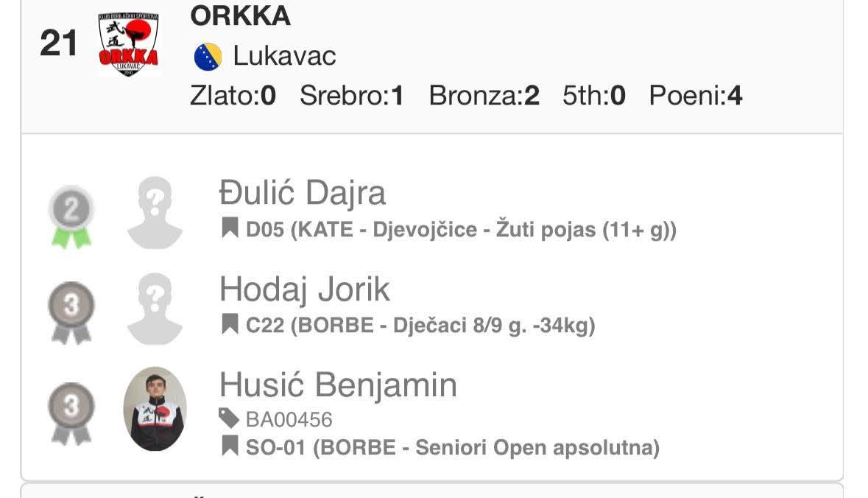Screen dimensions: 868x498
Task: Click the D05 KATE Djevojčice category text
Action: click(x=461, y=230)
